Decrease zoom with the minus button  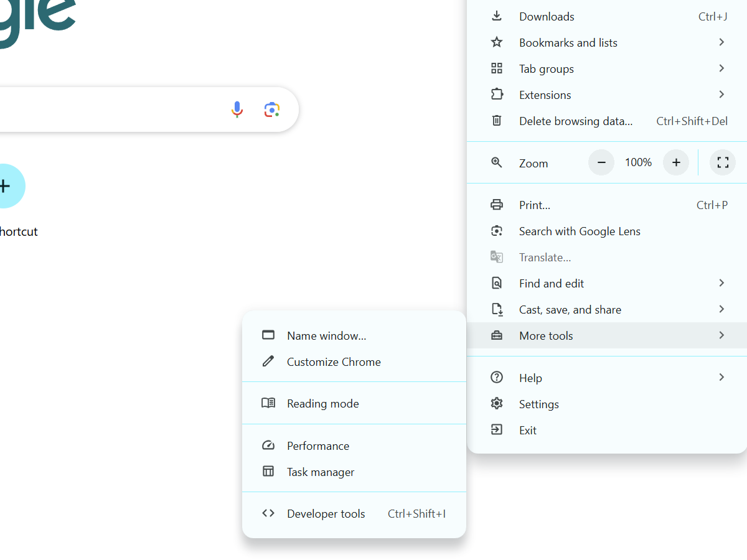[x=601, y=162]
